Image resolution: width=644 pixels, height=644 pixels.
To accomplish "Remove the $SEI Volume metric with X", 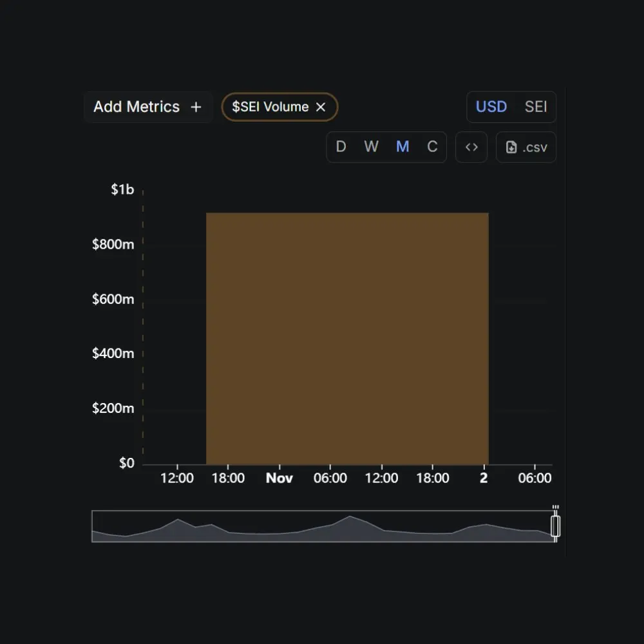I will coord(321,107).
